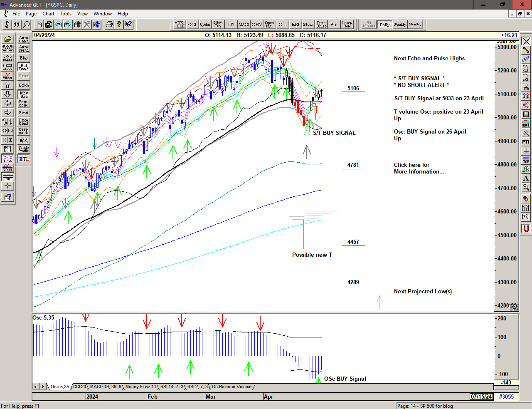Select the Money Flow 11 tab
Screen dimensions: 532x409
pos(140,387)
